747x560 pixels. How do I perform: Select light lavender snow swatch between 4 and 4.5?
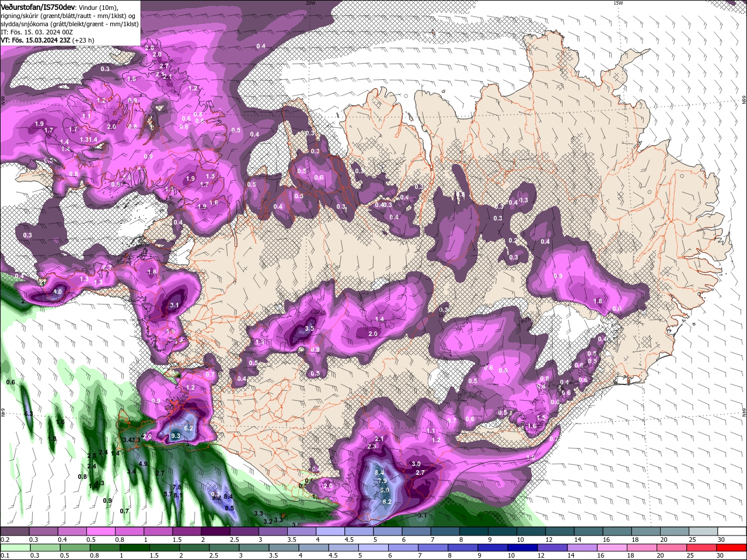pyautogui.click(x=330, y=531)
